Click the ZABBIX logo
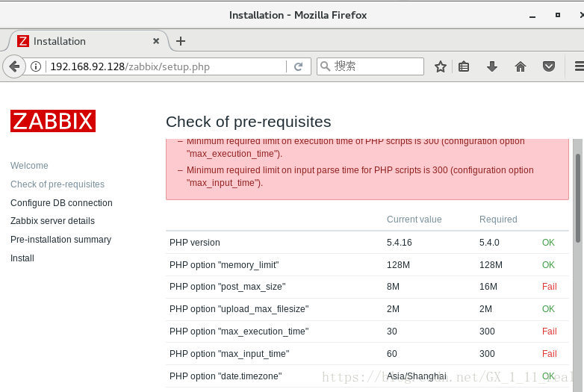584x392 pixels. click(x=53, y=121)
